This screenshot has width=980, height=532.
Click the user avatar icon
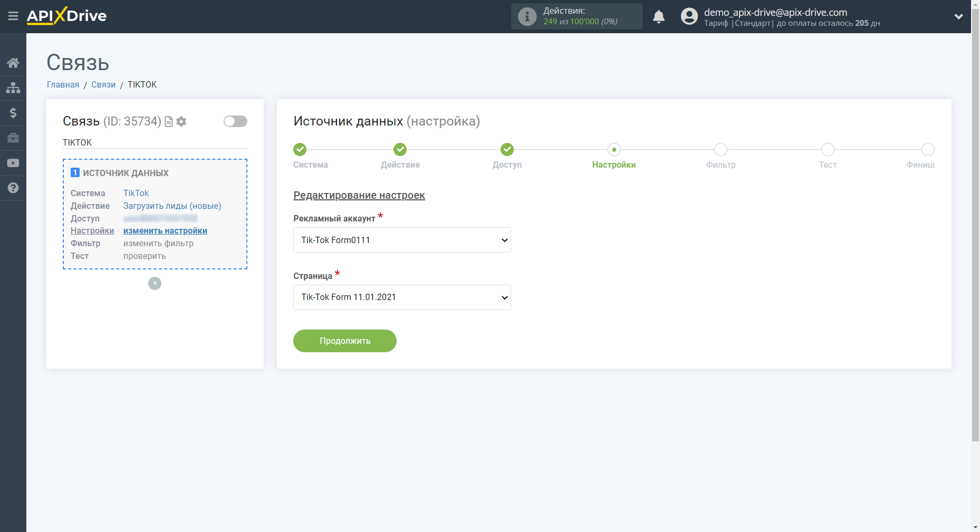[689, 16]
